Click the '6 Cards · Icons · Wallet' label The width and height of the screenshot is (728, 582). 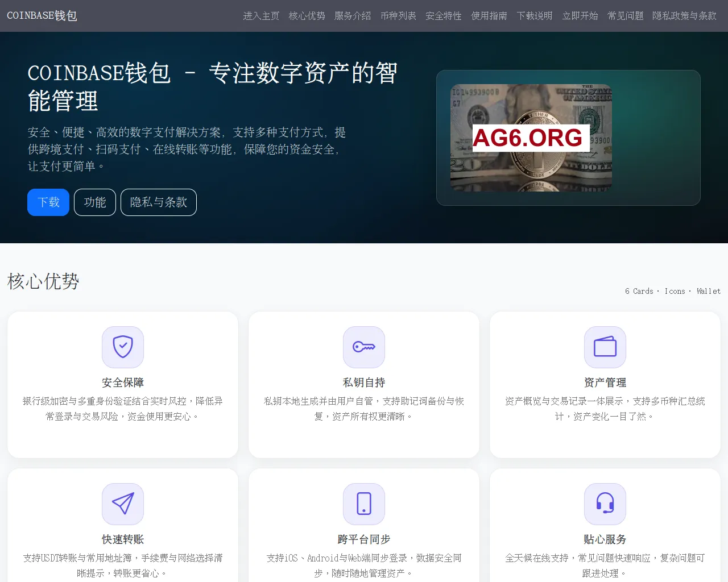[x=673, y=291]
